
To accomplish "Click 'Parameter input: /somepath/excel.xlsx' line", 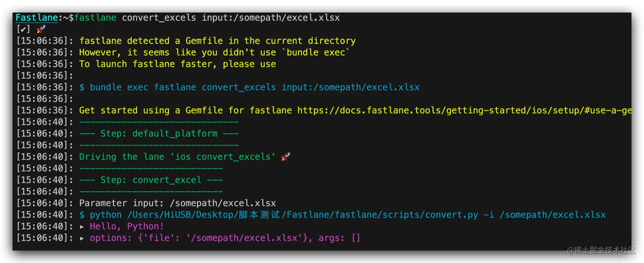I will tap(178, 203).
